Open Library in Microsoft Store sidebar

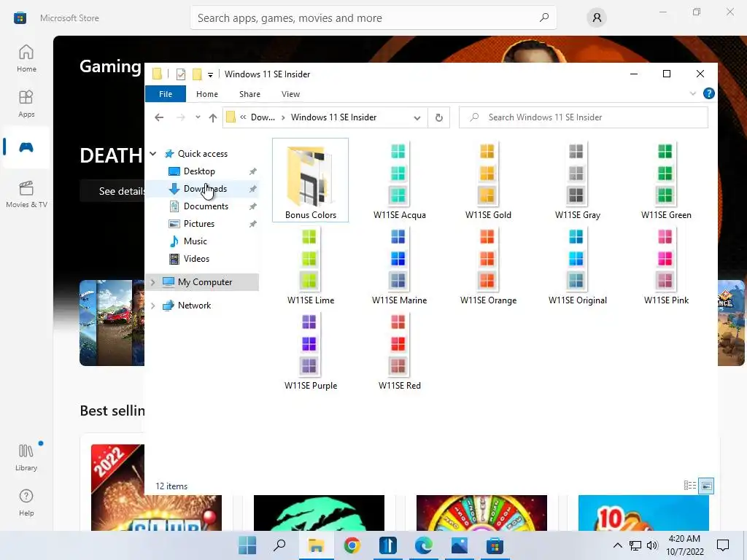click(26, 458)
